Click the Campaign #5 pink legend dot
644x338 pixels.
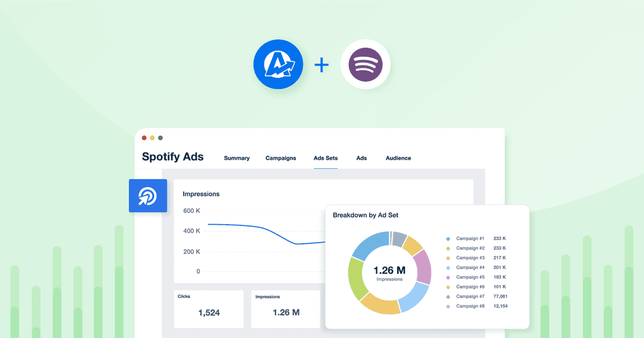tap(448, 277)
